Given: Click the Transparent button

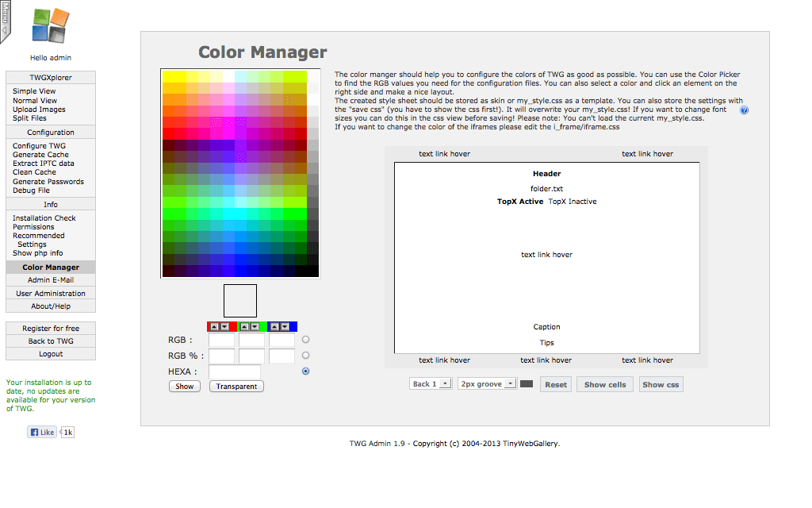Looking at the screenshot, I should [236, 387].
